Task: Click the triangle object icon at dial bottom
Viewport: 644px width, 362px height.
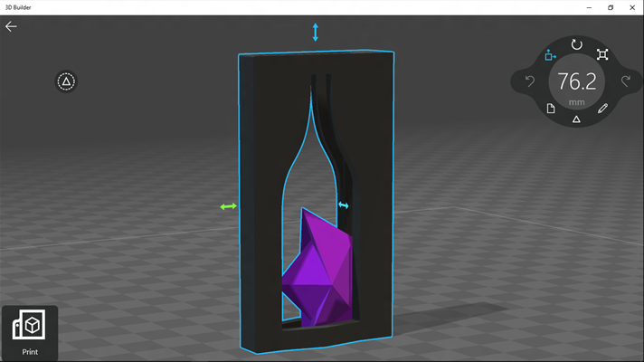Action: [x=577, y=119]
